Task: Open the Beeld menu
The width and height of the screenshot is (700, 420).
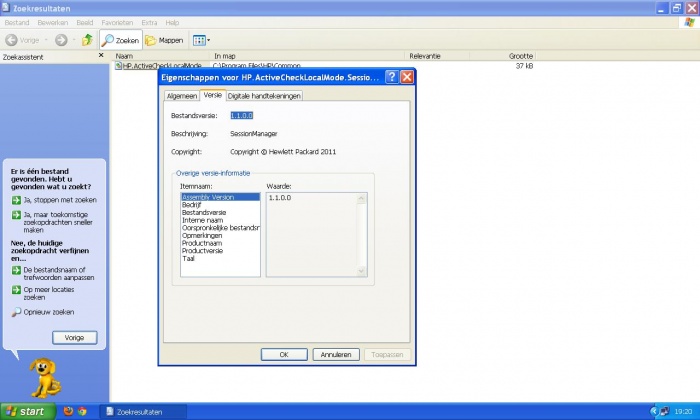Action: [84, 22]
